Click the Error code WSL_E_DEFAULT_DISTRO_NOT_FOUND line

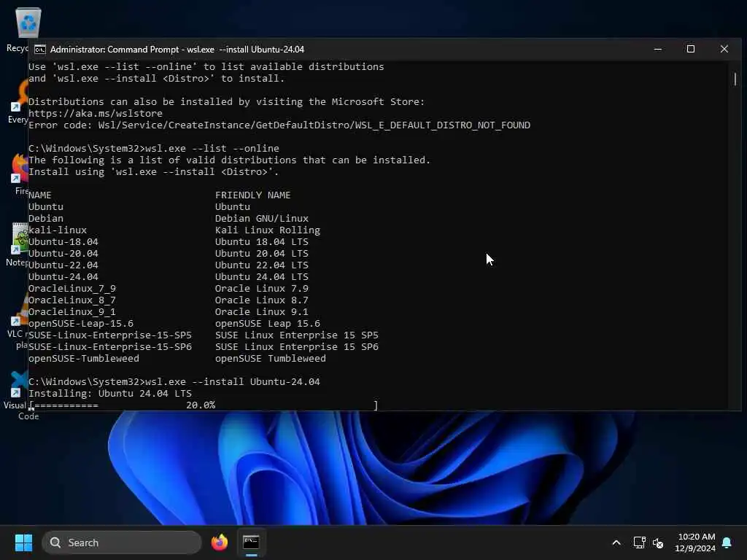[x=279, y=125]
